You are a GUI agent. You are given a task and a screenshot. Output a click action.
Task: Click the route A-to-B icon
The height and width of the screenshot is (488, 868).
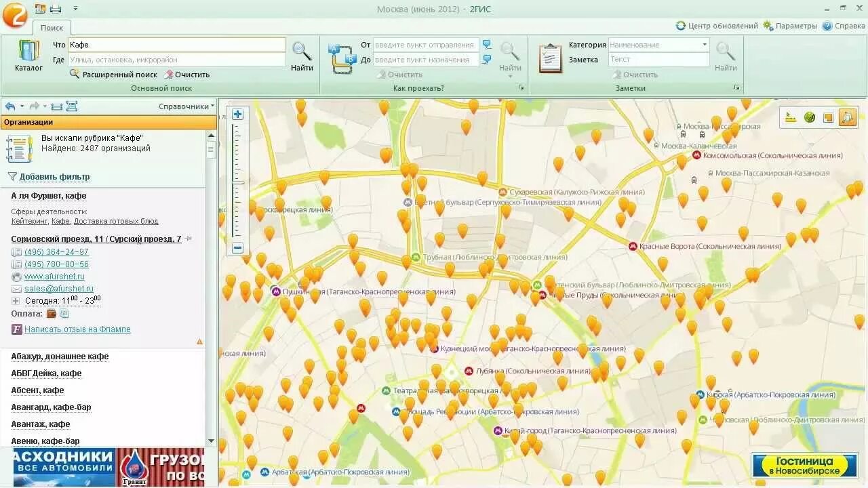point(342,58)
